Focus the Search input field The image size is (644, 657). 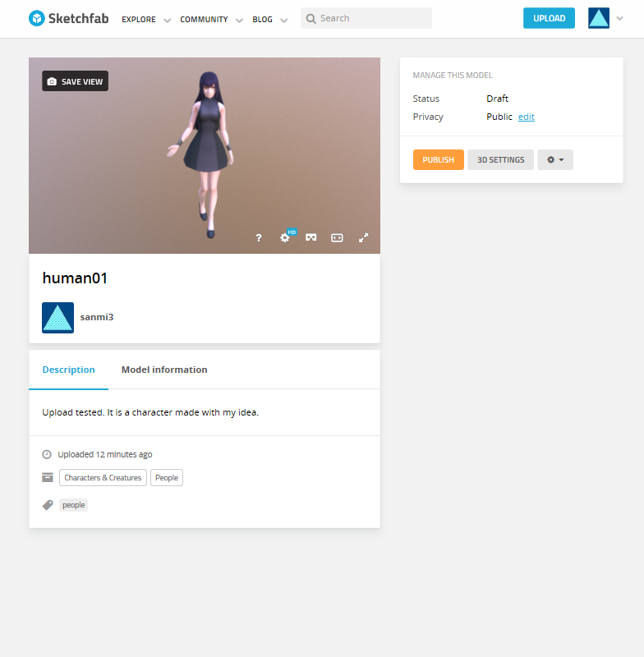pos(366,18)
